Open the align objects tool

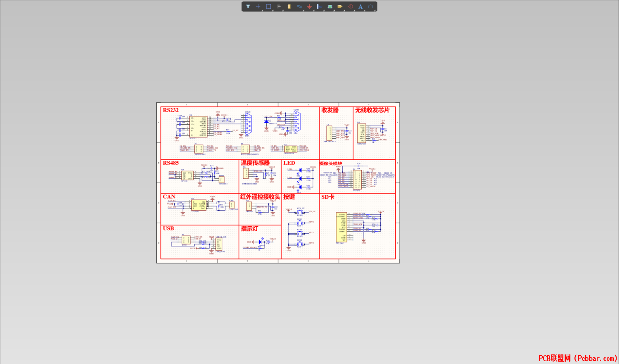click(279, 6)
